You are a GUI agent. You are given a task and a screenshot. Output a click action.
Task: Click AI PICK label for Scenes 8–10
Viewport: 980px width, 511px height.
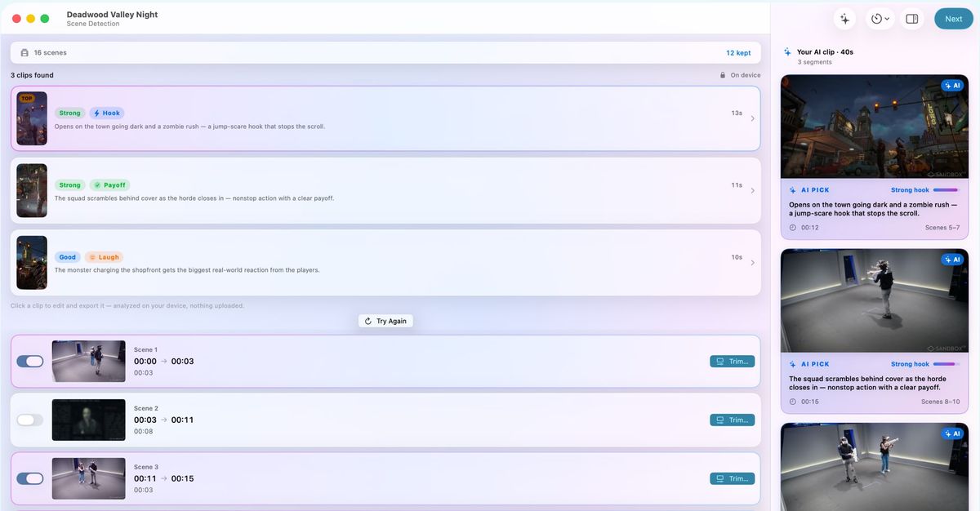(815, 364)
